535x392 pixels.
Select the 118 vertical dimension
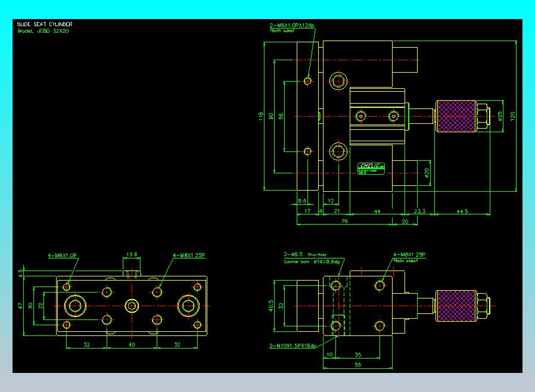(261, 116)
